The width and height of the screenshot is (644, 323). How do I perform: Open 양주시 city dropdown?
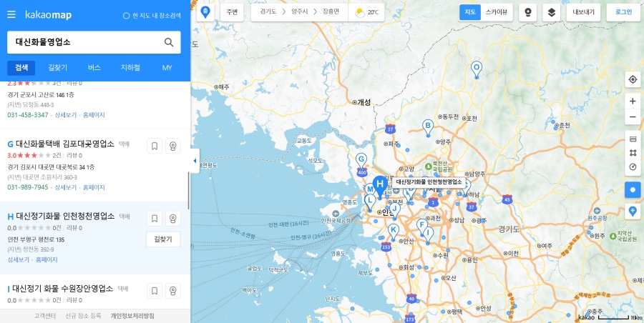click(299, 12)
